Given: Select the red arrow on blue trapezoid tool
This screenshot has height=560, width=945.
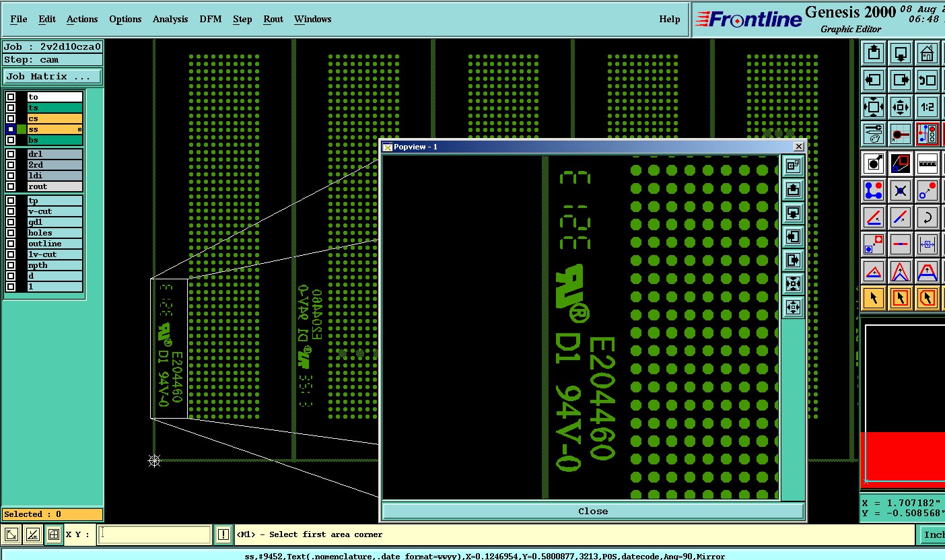Looking at the screenshot, I should coord(928,271).
